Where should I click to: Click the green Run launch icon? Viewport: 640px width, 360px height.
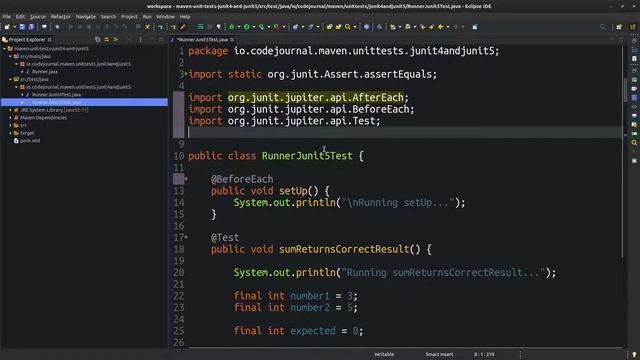tap(247, 27)
